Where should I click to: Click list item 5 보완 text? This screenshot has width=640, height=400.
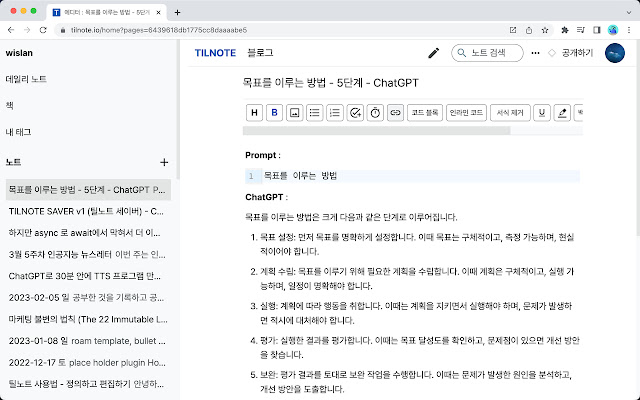416,382
